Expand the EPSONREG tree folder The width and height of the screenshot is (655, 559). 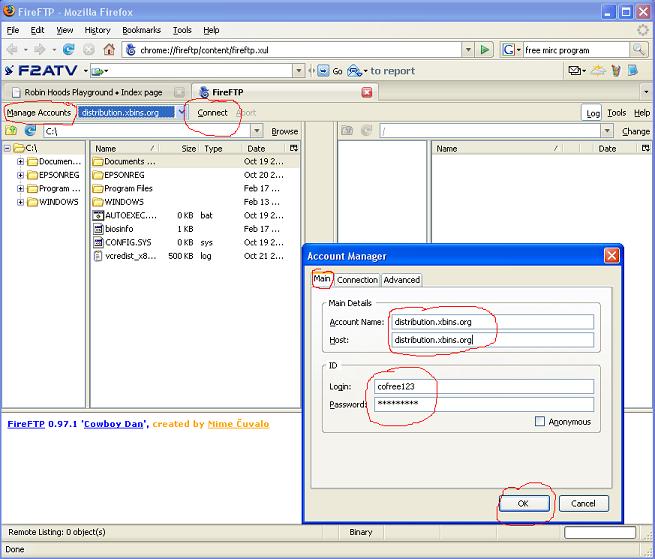click(20, 175)
